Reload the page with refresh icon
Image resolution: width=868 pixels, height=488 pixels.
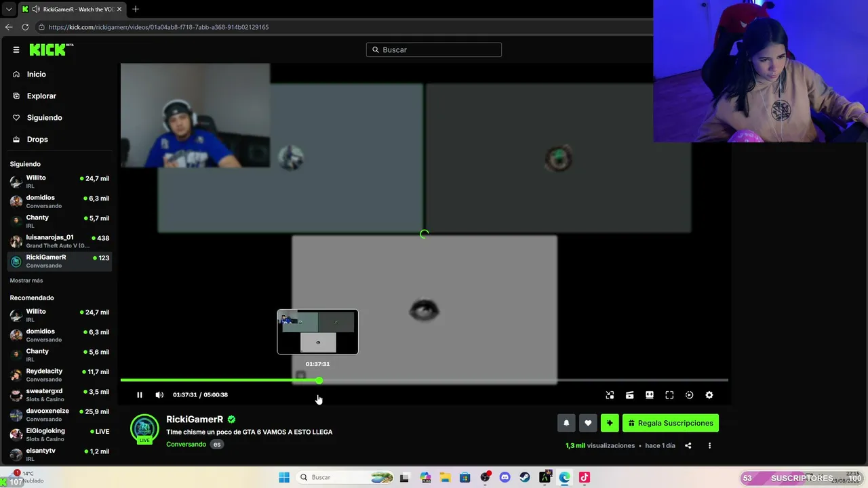click(25, 27)
